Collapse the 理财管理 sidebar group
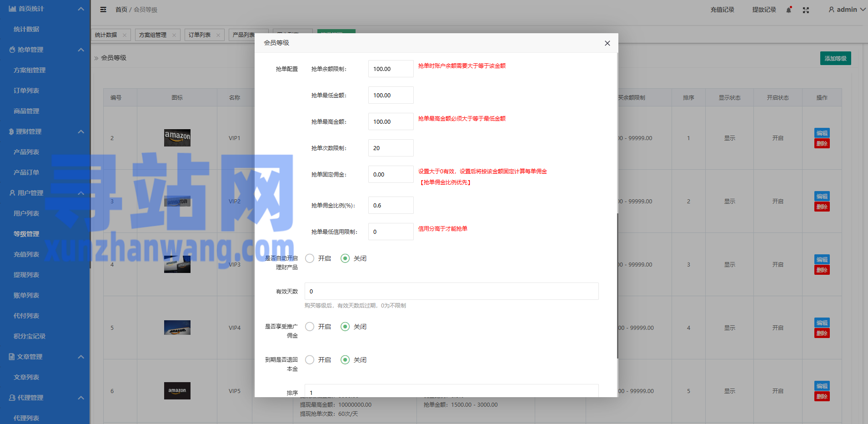This screenshot has height=424, width=868. [x=81, y=131]
